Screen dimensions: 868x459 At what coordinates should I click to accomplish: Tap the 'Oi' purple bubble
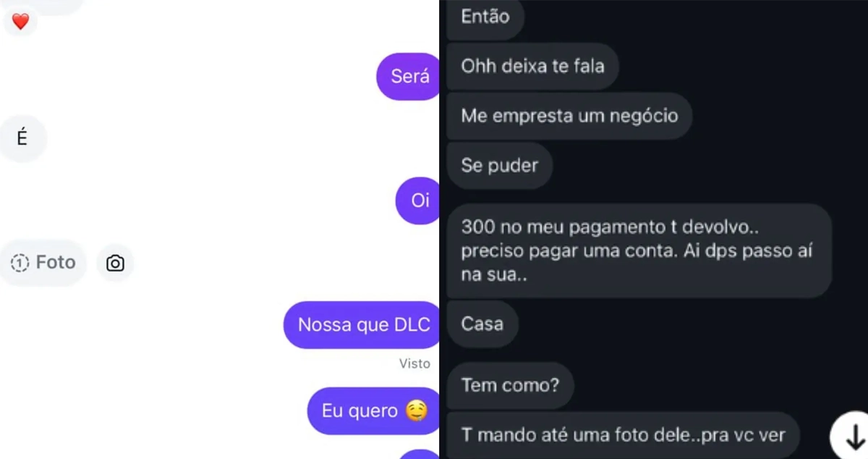point(419,201)
